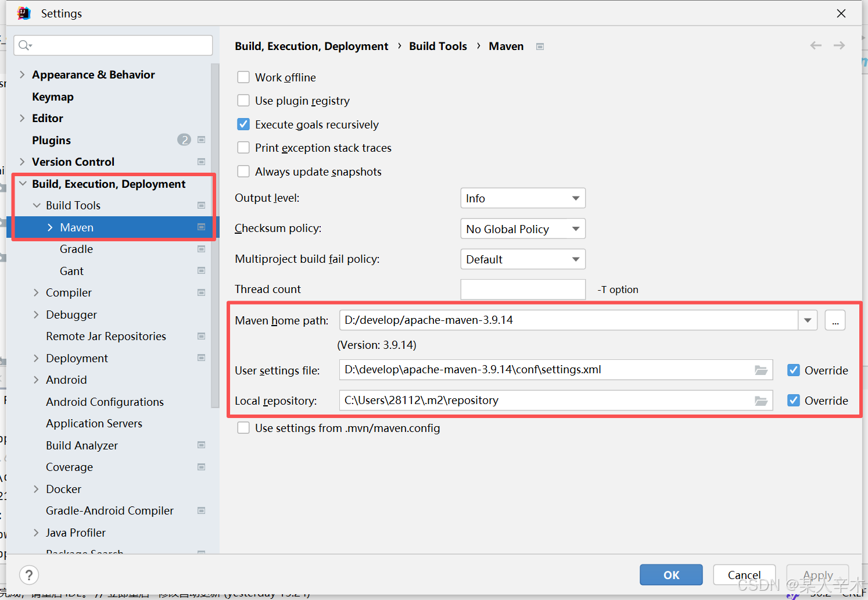
Task: Expand the Version Control section
Action: (x=22, y=162)
